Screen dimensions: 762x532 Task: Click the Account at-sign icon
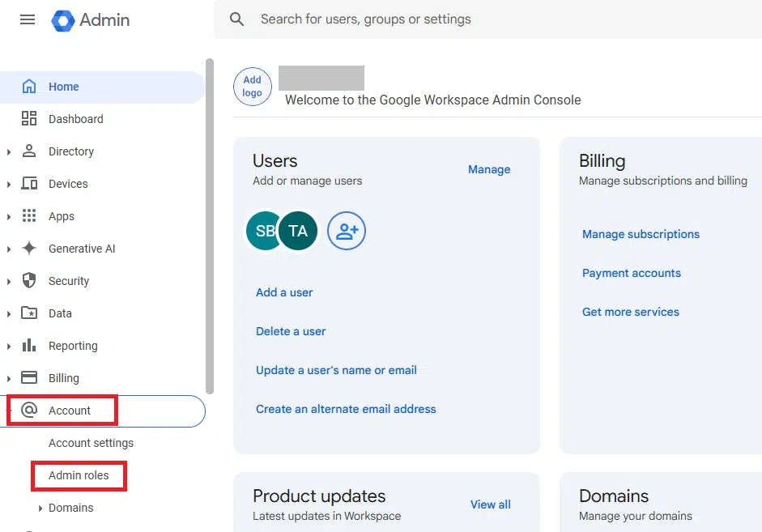point(29,410)
